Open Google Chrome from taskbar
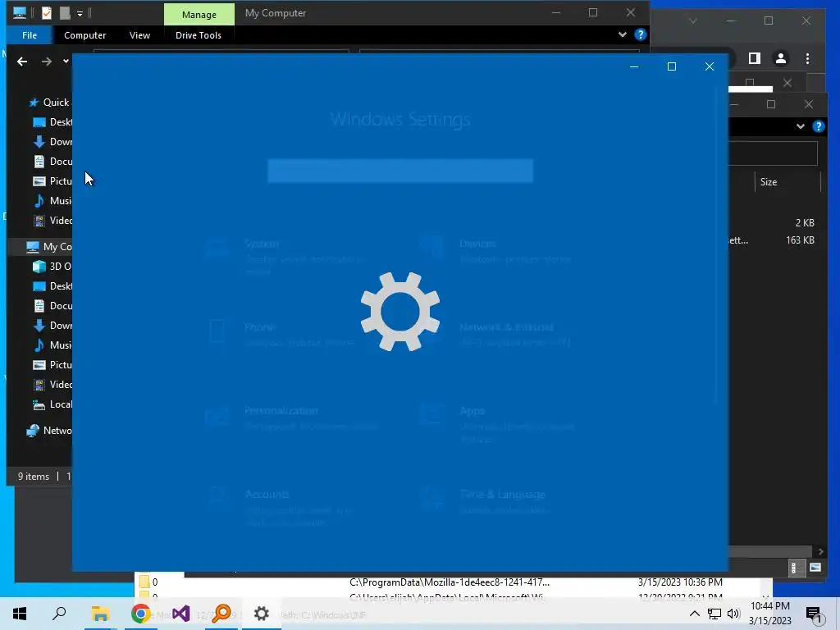 [x=140, y=614]
